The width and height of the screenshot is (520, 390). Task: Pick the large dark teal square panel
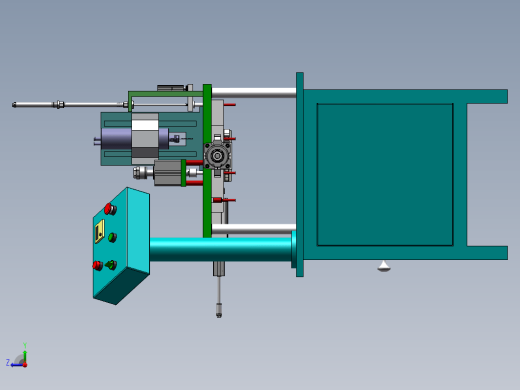click(385, 175)
